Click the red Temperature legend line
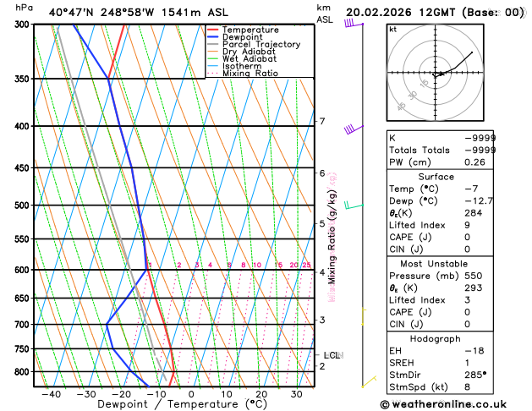The width and height of the screenshot is (532, 411). pos(217,29)
